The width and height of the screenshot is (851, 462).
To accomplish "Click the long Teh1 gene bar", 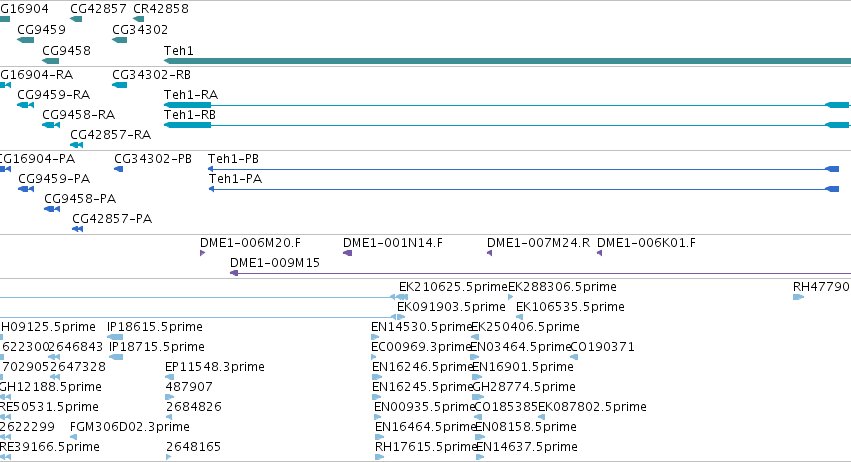I will click(x=507, y=61).
